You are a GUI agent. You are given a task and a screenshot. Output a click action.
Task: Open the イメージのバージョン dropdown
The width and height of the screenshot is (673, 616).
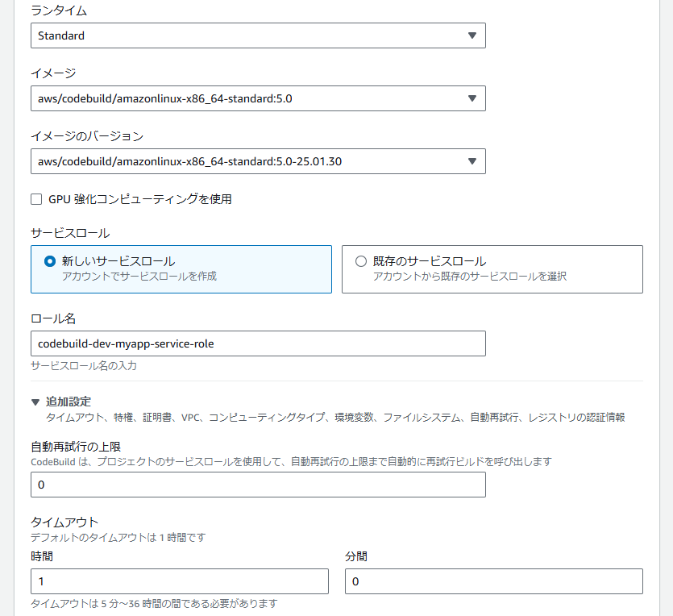click(x=258, y=161)
